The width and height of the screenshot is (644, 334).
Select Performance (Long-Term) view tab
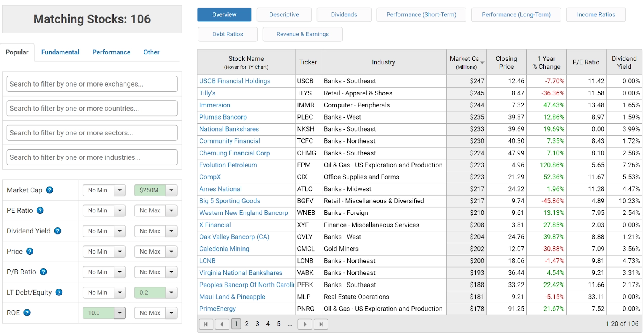click(x=516, y=15)
